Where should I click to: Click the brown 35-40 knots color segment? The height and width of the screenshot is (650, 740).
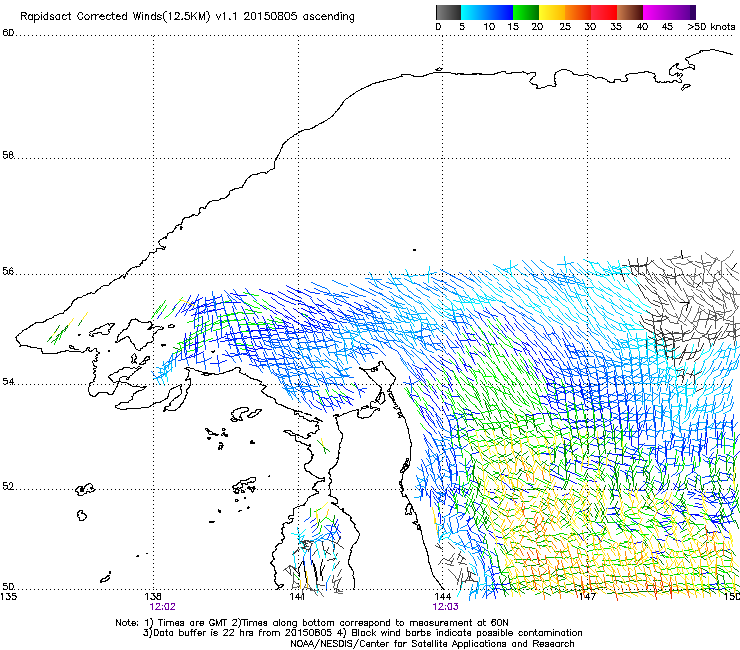click(x=630, y=12)
